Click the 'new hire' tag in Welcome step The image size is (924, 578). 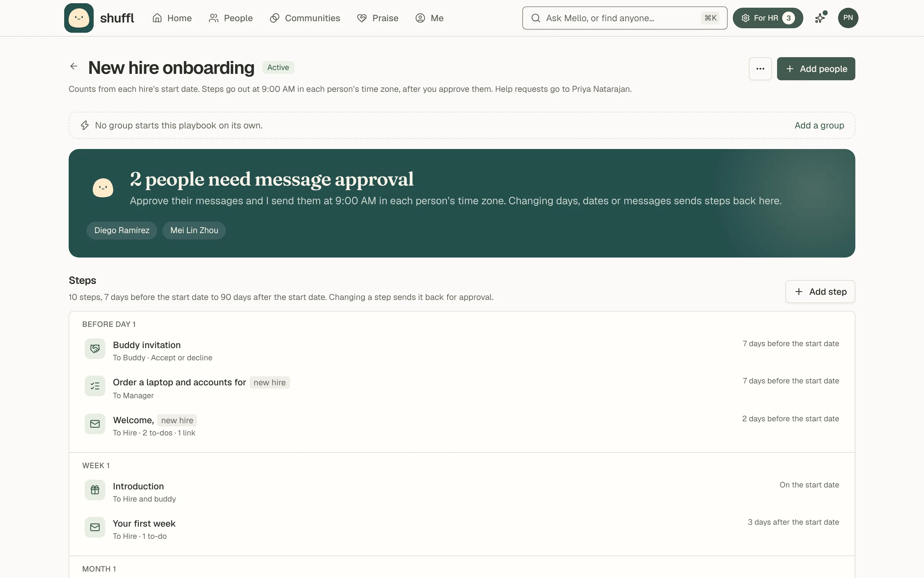pos(177,421)
